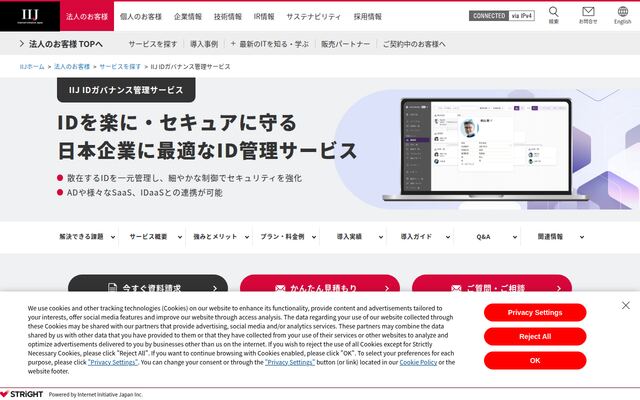Open Privacy Settings button

coord(535,313)
